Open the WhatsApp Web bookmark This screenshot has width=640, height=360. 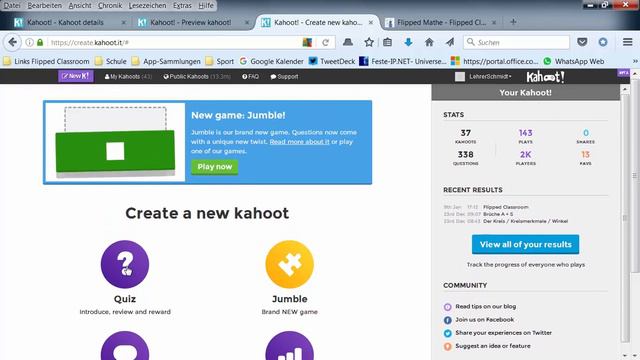tap(573, 61)
